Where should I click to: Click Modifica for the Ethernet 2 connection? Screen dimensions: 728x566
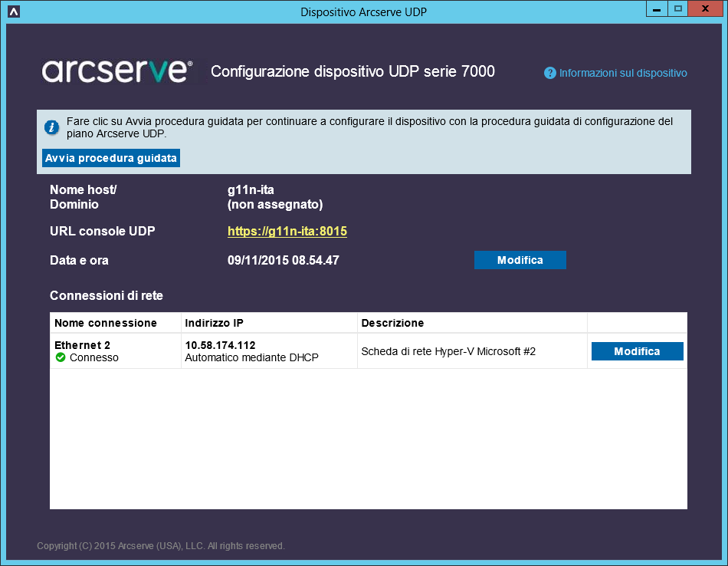pyautogui.click(x=637, y=351)
